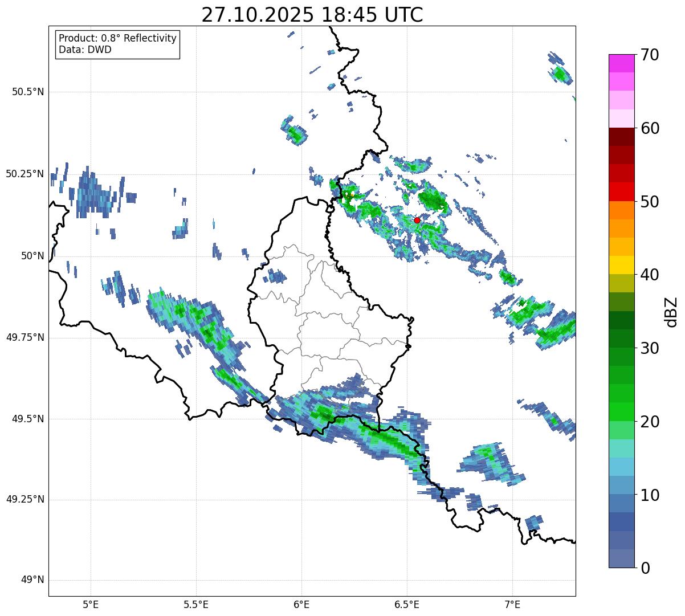Screen dimensions: 685x616
Task: Click the 50.25°N latitude label
Action: 25,174
